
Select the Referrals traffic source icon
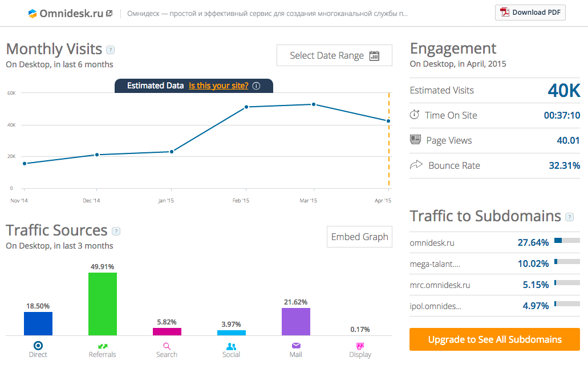[x=102, y=346]
